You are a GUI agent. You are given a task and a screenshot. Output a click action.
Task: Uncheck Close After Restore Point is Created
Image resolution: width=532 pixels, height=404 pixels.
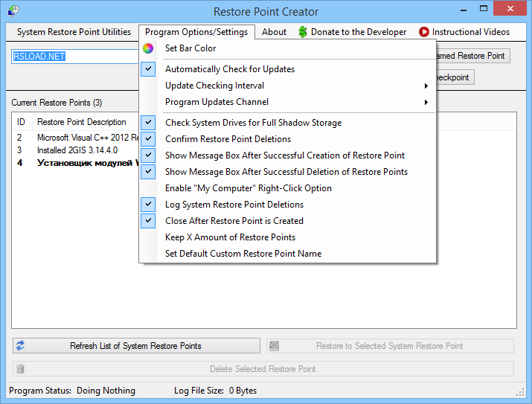point(148,220)
